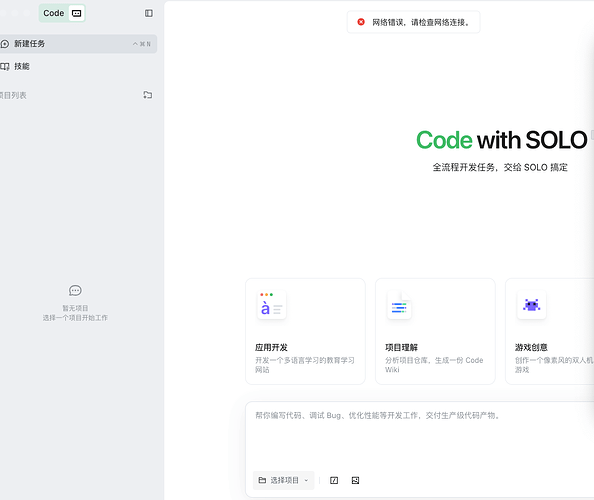Viewport: 594px width, 500px height.
Task: Open the 项目理解 suggestion card
Action: click(x=435, y=331)
